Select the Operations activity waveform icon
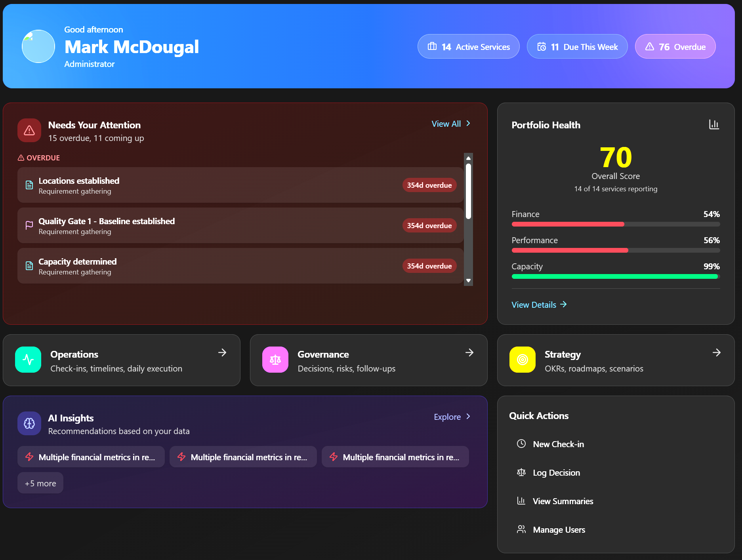742x560 pixels. [x=28, y=359]
